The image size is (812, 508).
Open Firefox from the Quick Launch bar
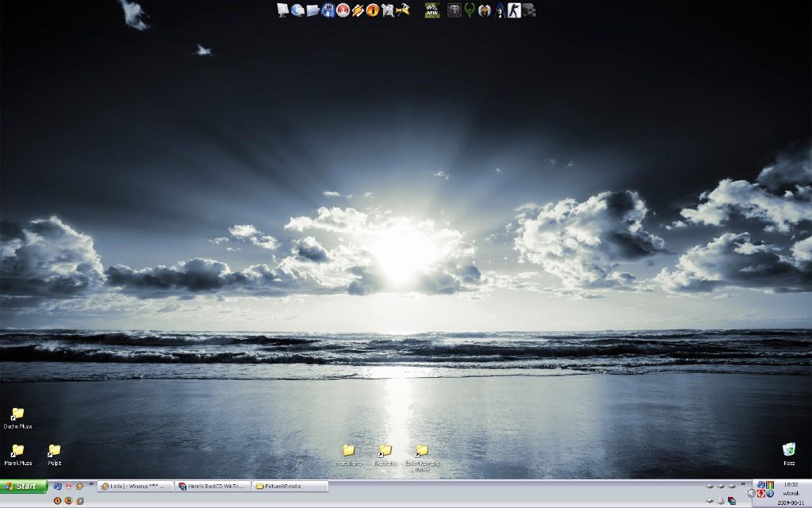tap(68, 501)
